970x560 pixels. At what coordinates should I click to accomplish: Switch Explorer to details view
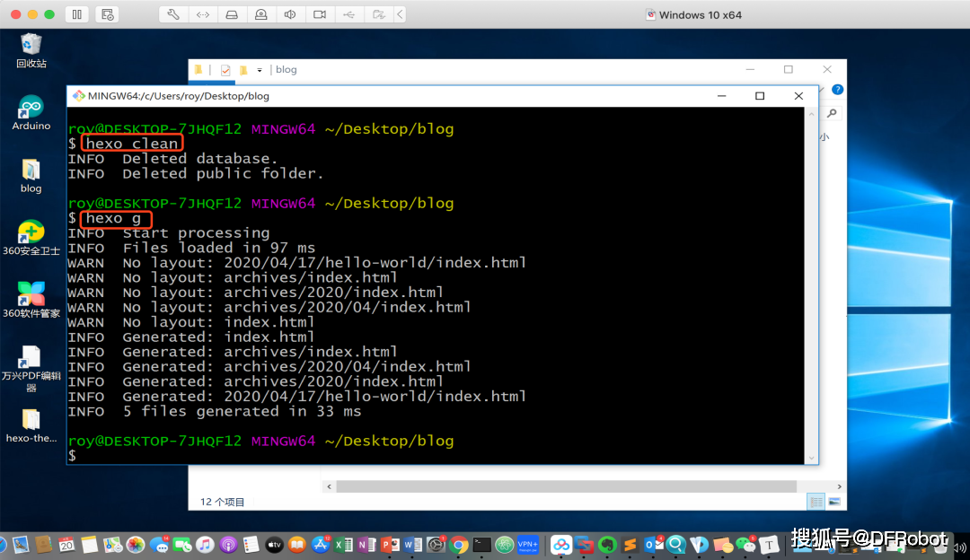click(816, 502)
